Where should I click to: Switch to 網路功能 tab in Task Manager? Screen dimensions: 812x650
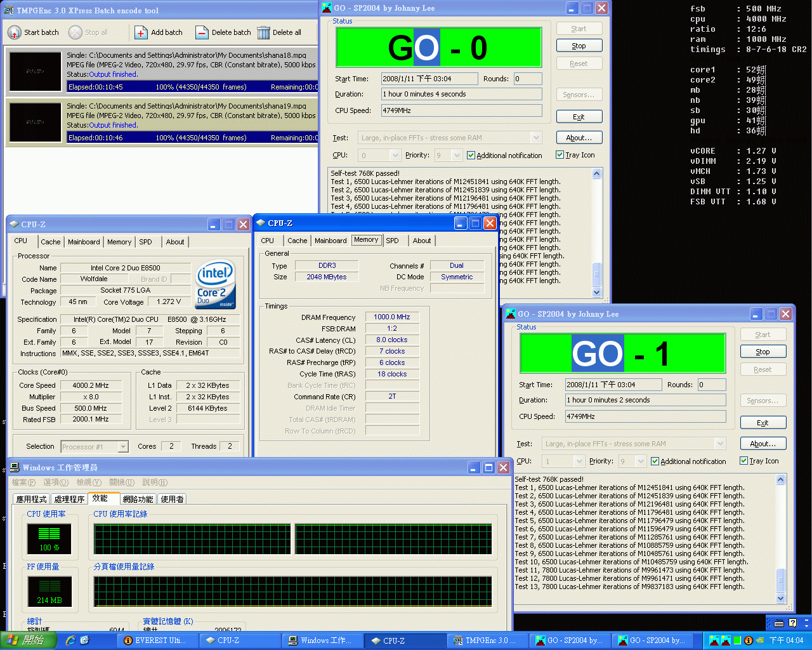click(x=138, y=499)
